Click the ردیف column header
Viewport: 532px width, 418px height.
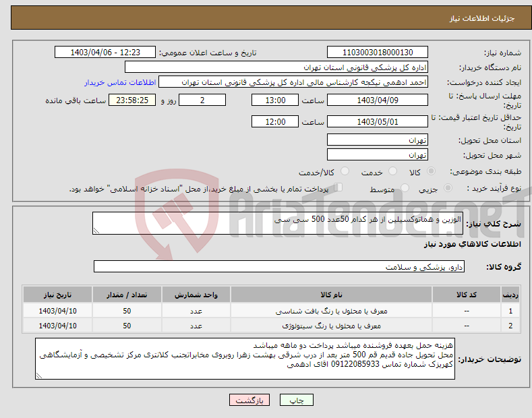pyautogui.click(x=510, y=295)
